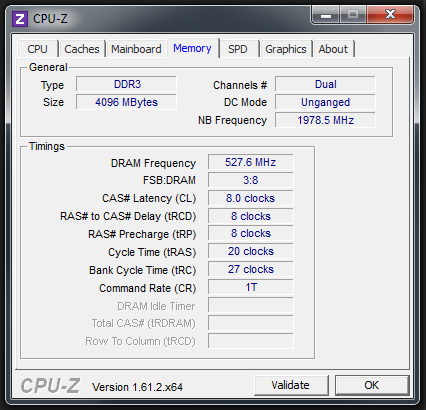Go to the SPD tab
Screen dimensions: 426x410
(x=238, y=49)
